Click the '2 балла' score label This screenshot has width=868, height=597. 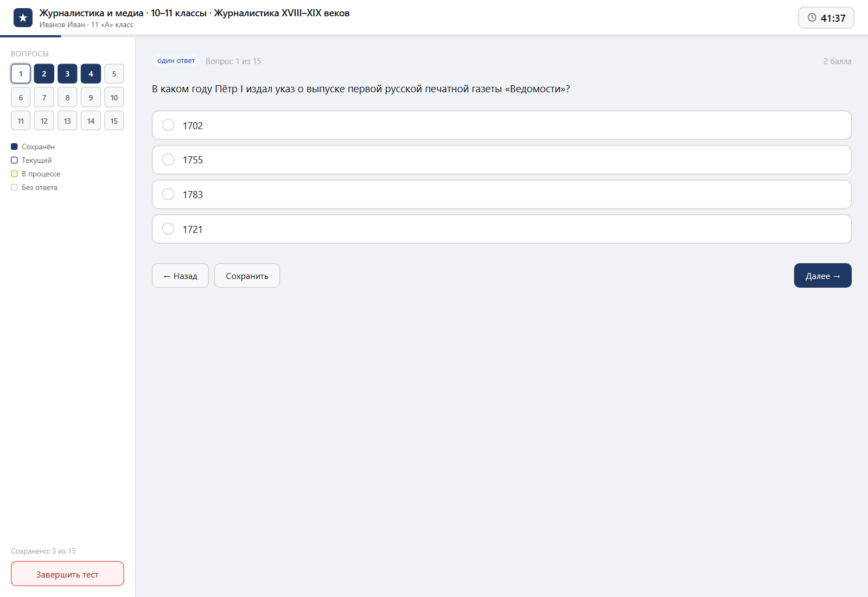point(837,61)
